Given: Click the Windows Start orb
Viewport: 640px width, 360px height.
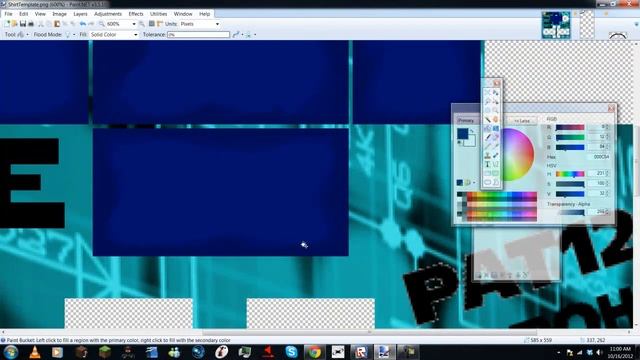Looking at the screenshot, I should tap(11, 352).
